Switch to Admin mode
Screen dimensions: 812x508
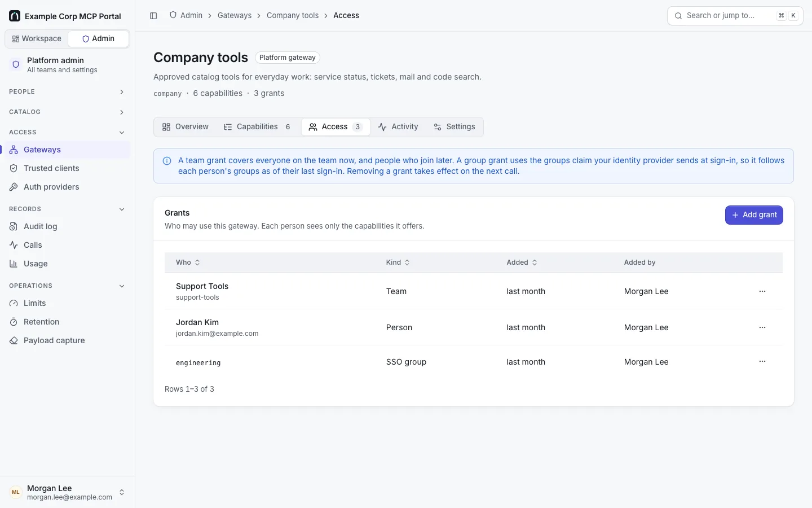pos(98,39)
